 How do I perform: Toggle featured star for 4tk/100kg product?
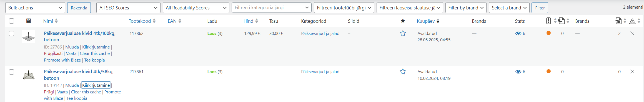(x=403, y=34)
